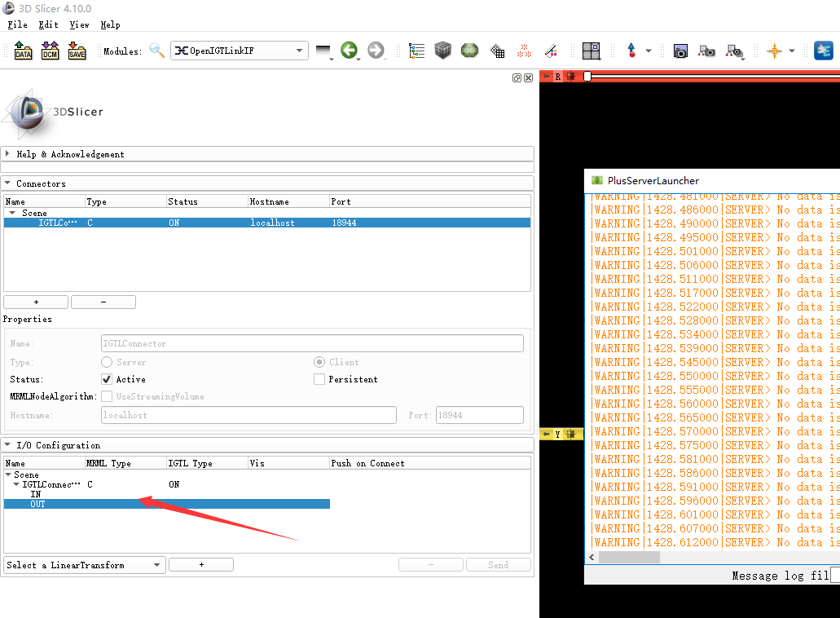Enable the Persistent checkbox
The image size is (840, 618).
[319, 379]
